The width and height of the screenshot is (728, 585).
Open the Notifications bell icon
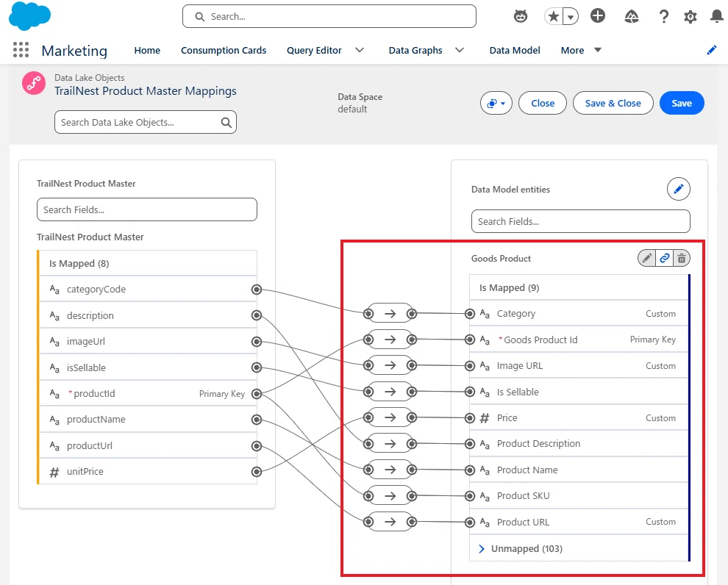pos(717,16)
